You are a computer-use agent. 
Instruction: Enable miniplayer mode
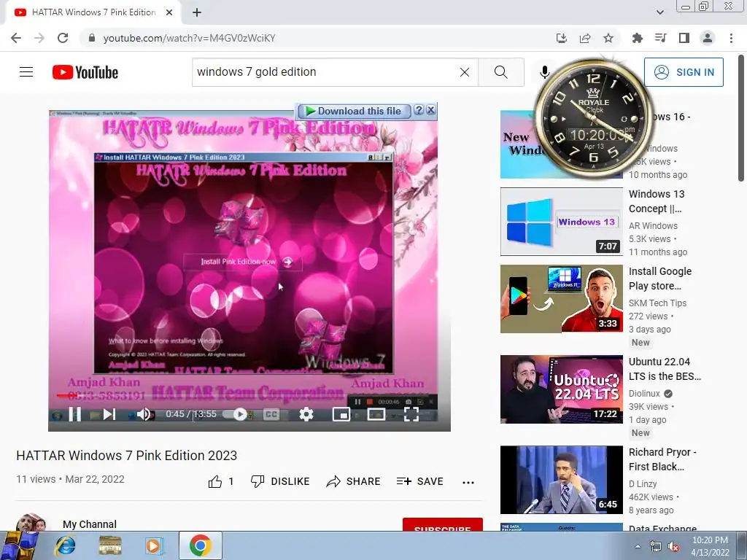(341, 414)
